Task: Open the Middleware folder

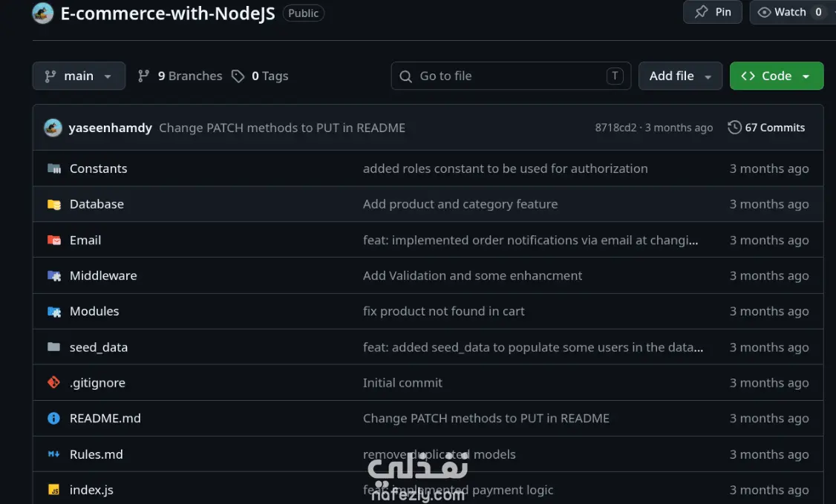Action: [103, 275]
